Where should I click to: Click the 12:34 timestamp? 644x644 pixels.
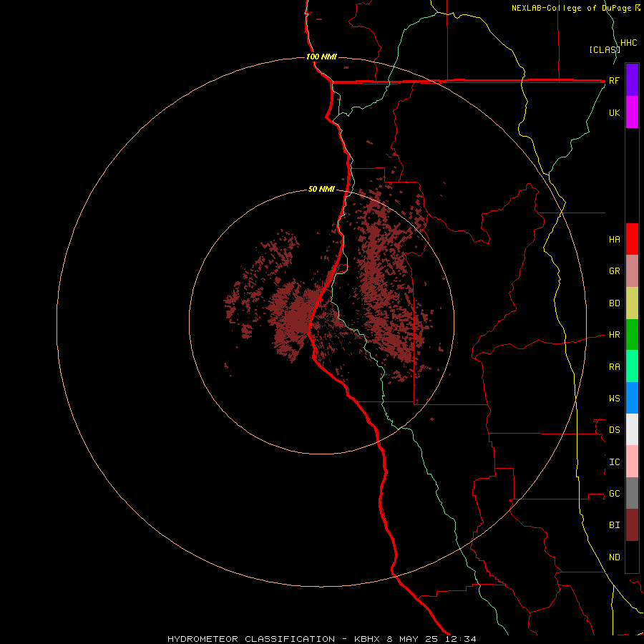tap(462, 639)
